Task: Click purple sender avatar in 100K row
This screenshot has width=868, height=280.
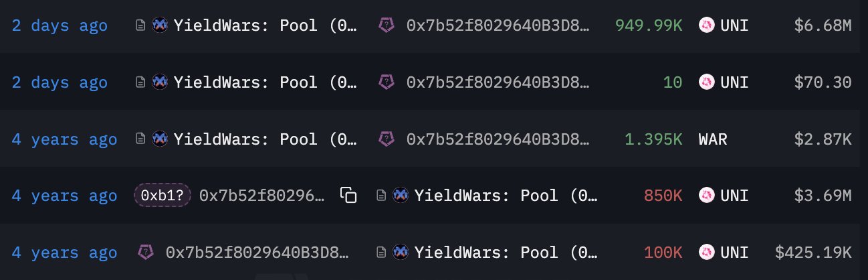Action: click(x=146, y=253)
